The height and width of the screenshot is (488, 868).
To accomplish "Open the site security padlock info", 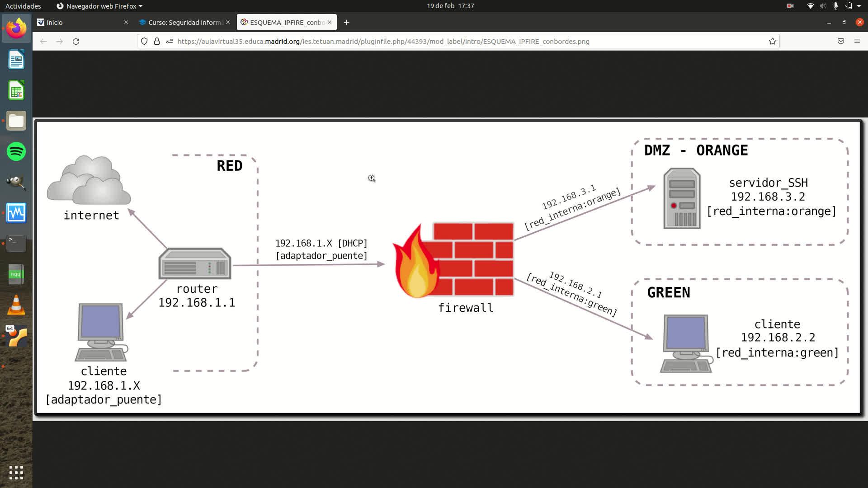I will 157,41.
